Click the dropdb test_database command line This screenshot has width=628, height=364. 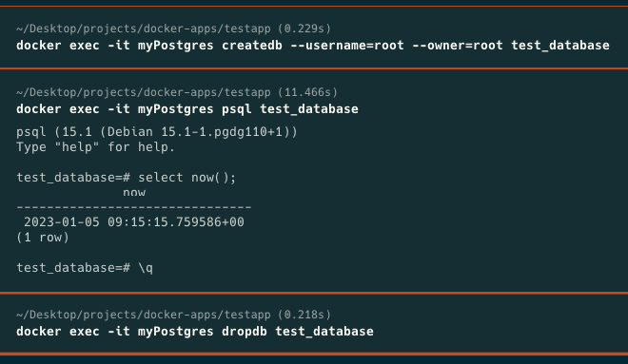coord(195,332)
